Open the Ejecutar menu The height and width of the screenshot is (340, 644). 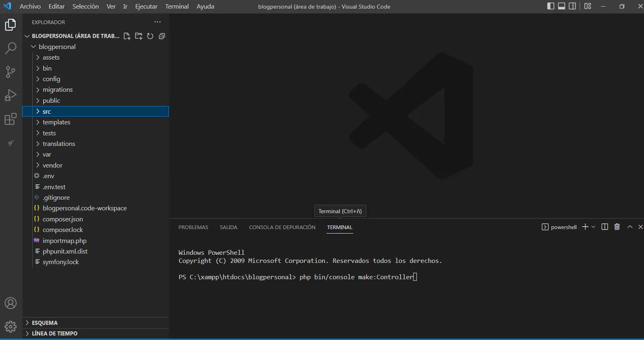146,7
